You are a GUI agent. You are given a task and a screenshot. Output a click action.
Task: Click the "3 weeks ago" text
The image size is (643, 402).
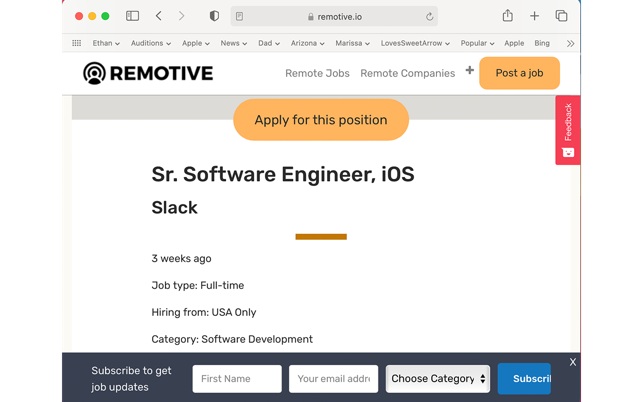(182, 258)
